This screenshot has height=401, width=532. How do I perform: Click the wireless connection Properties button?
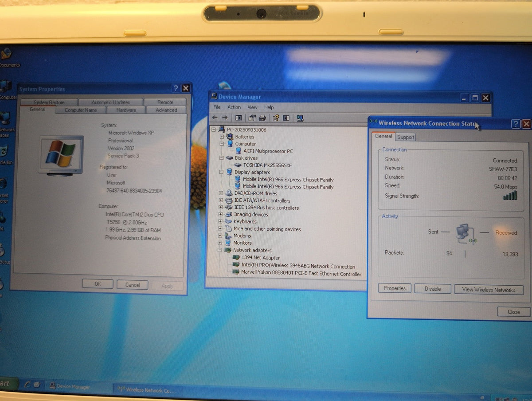point(395,288)
